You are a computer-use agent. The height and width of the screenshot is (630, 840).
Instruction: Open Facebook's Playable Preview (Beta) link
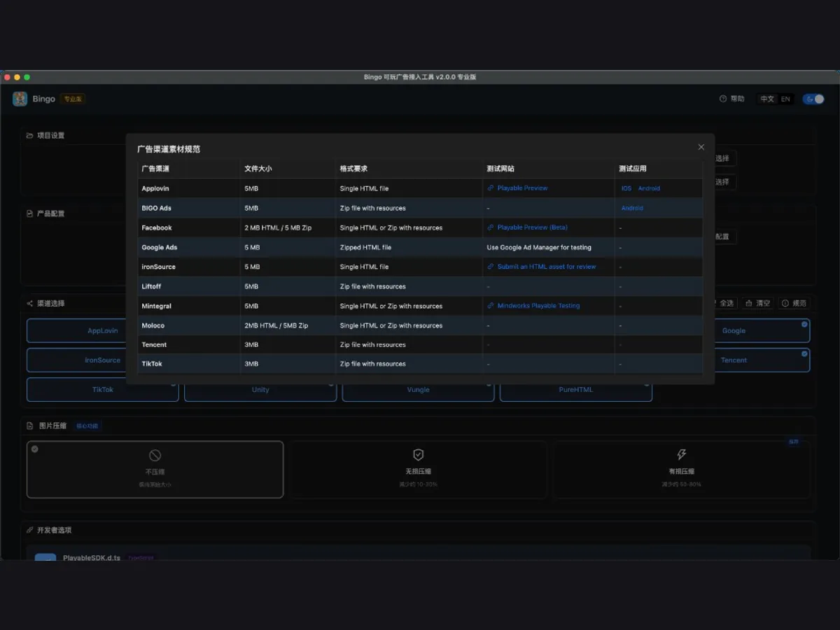click(x=528, y=227)
